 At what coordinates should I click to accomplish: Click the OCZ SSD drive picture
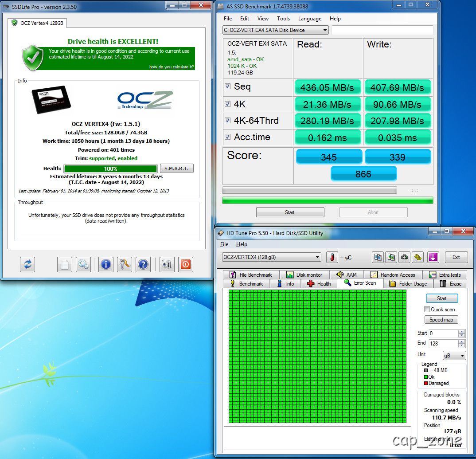(51, 100)
